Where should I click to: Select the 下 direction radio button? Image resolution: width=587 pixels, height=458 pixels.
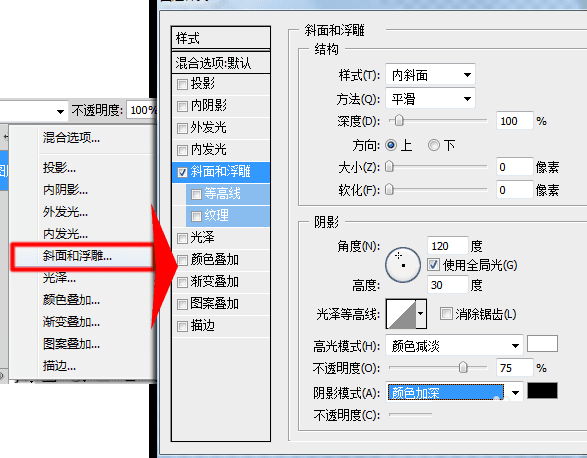tap(434, 145)
